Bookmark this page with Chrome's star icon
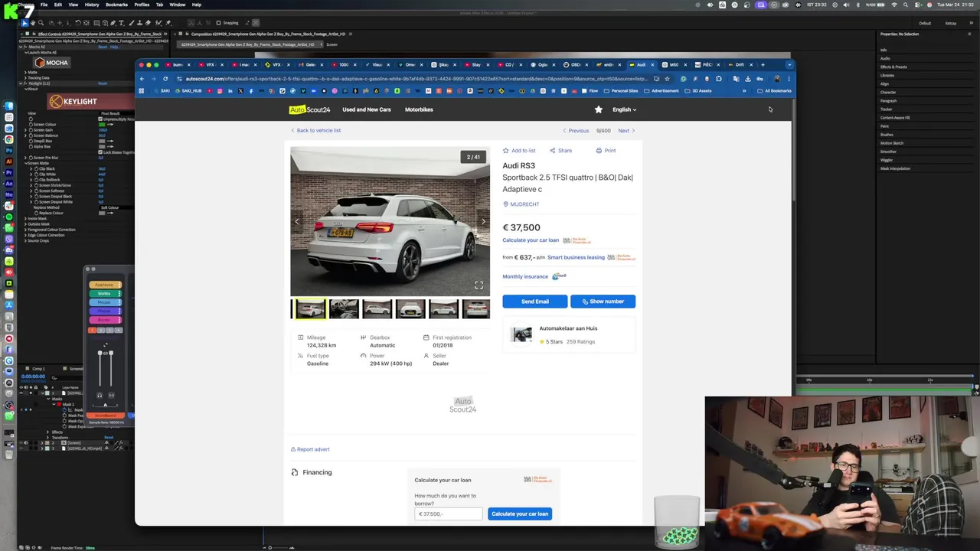This screenshot has width=980, height=551. tap(667, 79)
